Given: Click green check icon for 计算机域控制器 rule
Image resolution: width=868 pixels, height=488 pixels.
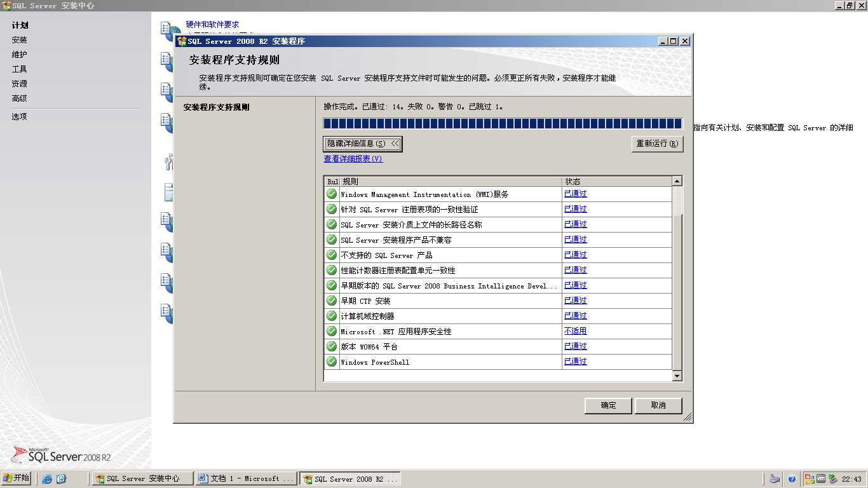Looking at the screenshot, I should coord(332,316).
